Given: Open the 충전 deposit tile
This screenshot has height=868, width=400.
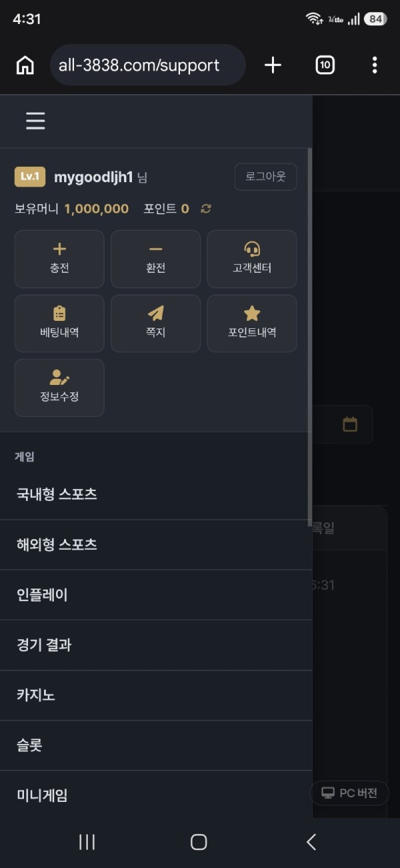Looking at the screenshot, I should tap(59, 259).
